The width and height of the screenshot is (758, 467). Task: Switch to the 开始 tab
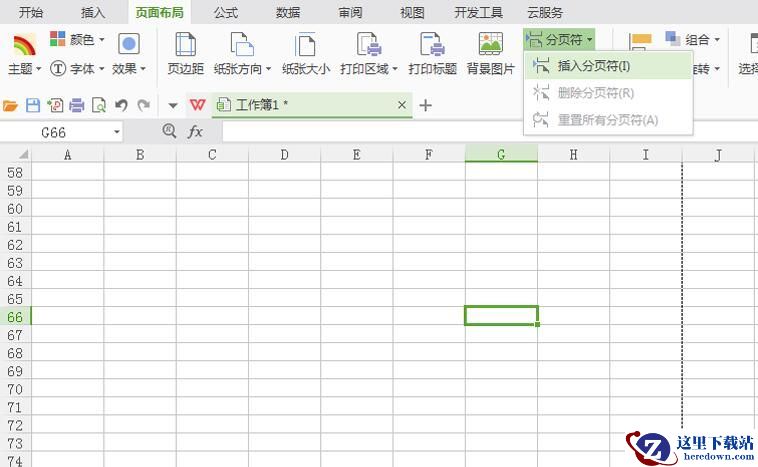[x=30, y=12]
